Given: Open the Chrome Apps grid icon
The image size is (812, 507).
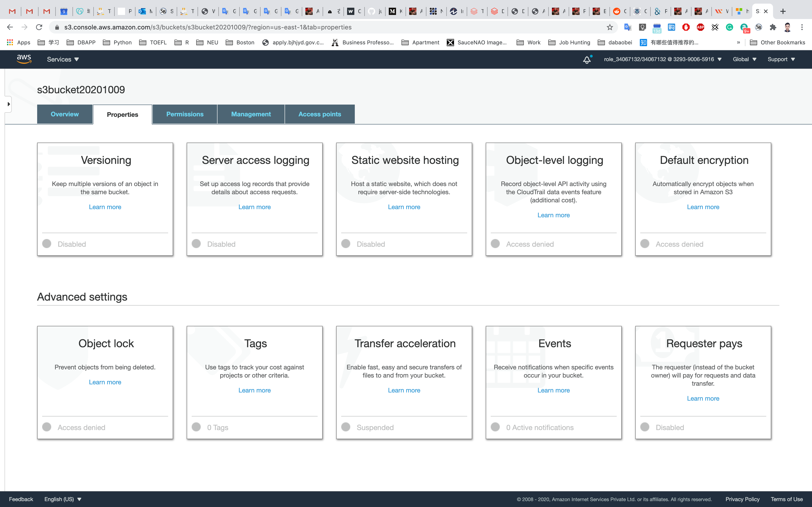Looking at the screenshot, I should pos(10,42).
